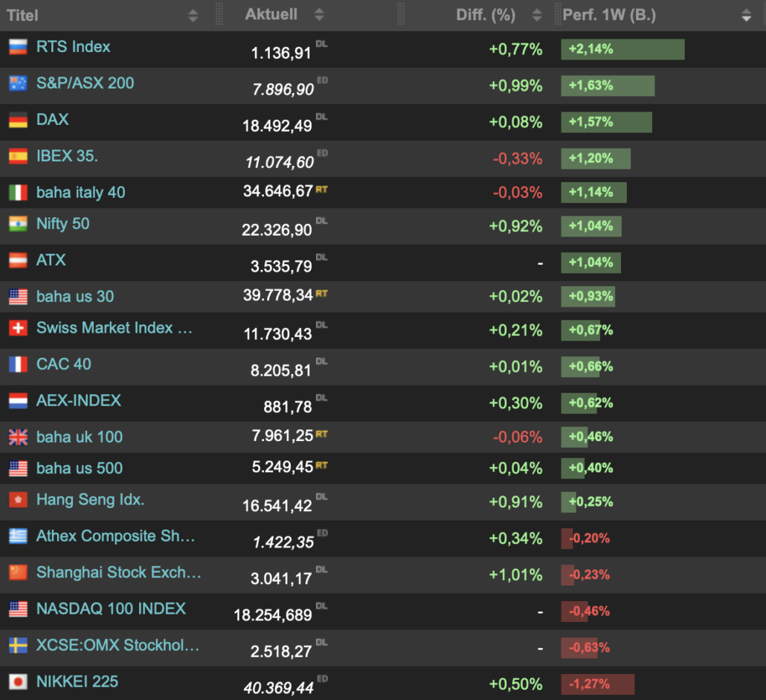Click the US flag beside baha us 30
Viewport: 766px width, 700px height.
[18, 297]
